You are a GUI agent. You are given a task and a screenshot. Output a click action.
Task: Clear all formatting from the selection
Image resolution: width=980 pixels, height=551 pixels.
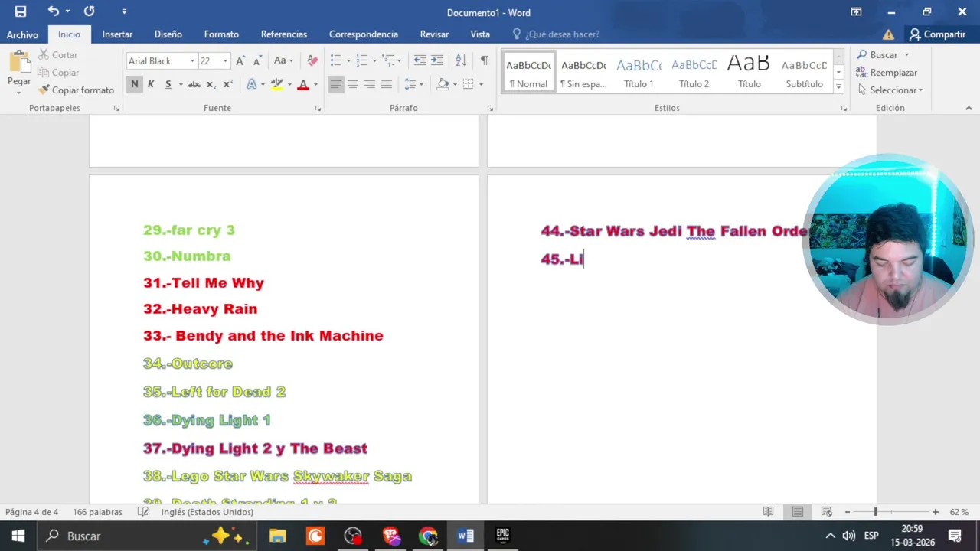tap(312, 60)
